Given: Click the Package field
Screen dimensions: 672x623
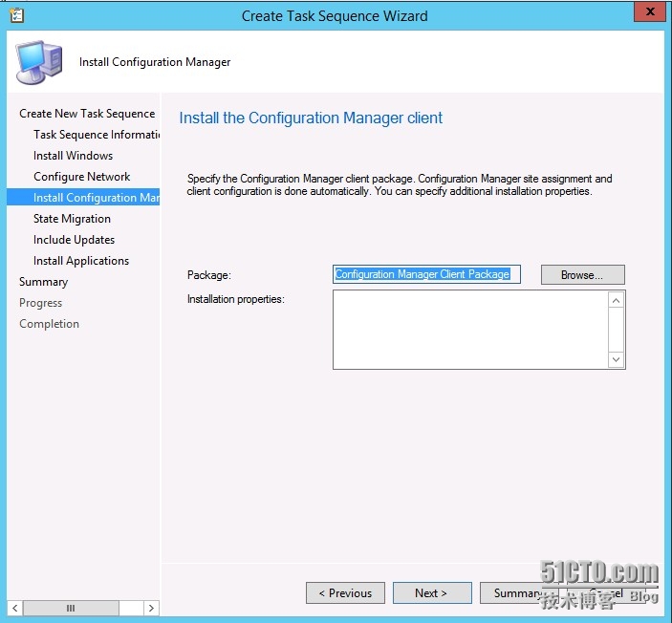Looking at the screenshot, I should [x=426, y=274].
